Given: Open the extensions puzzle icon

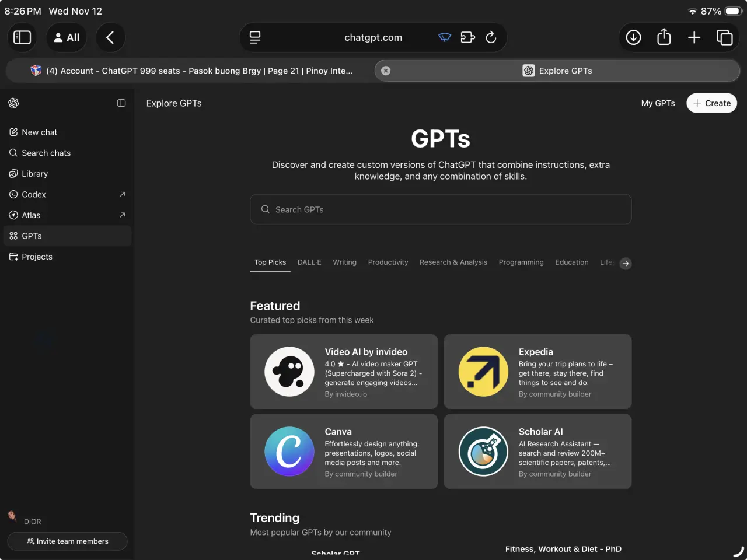Looking at the screenshot, I should [x=467, y=37].
